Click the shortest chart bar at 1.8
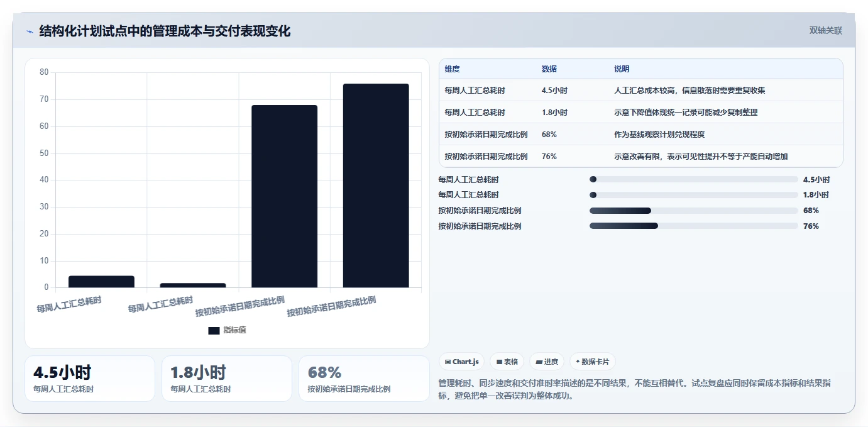The height and width of the screenshot is (427, 868). click(193, 286)
